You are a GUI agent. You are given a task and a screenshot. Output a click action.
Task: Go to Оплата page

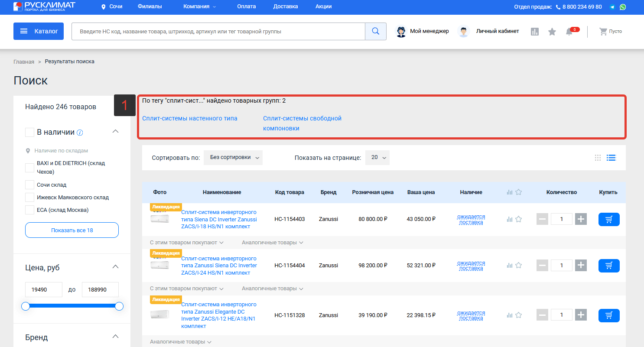click(x=247, y=6)
